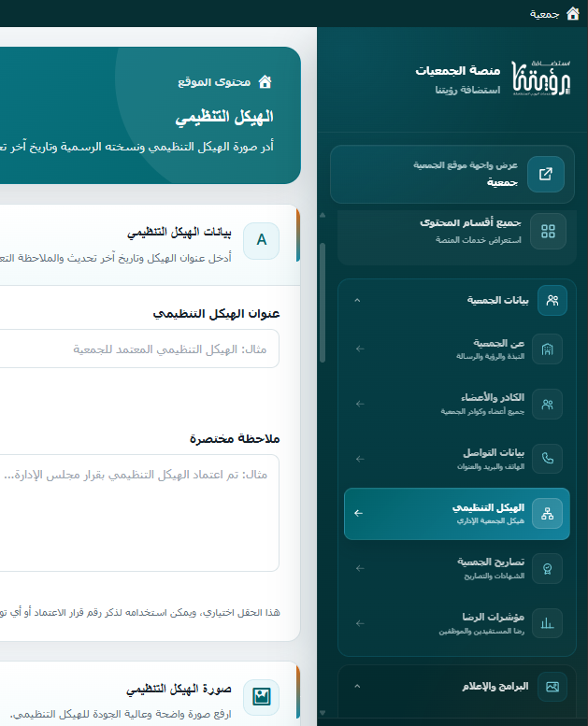This screenshot has width=588, height=726.
Task: Focus the ملاحظة مختصرة text area
Action: (139, 513)
